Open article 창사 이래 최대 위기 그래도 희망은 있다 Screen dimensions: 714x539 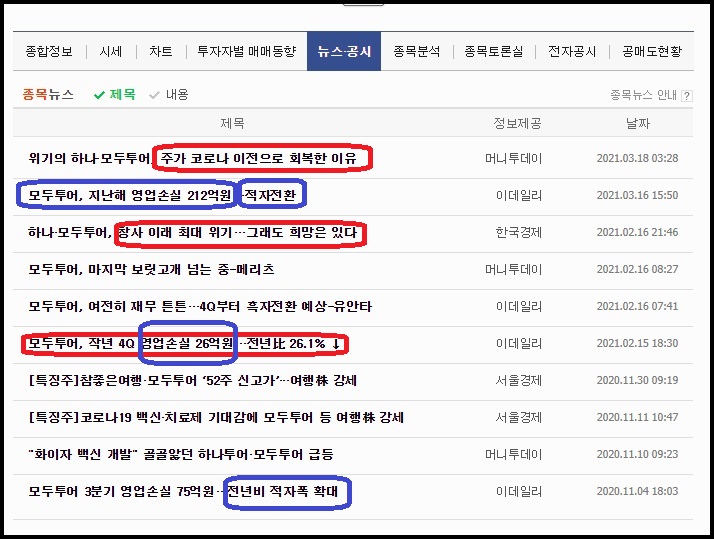click(192, 233)
